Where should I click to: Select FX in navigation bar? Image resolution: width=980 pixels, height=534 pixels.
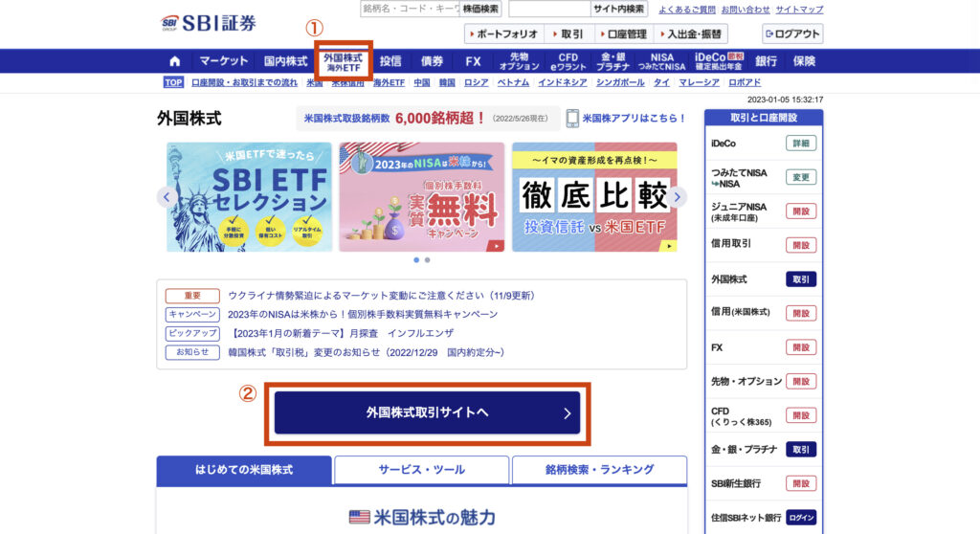[x=473, y=61]
